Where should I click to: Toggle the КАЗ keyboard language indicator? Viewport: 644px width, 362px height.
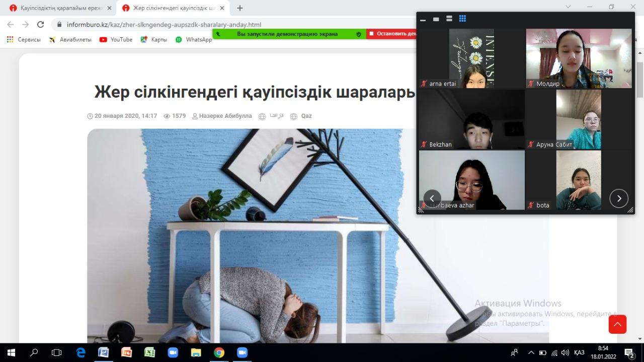579,352
